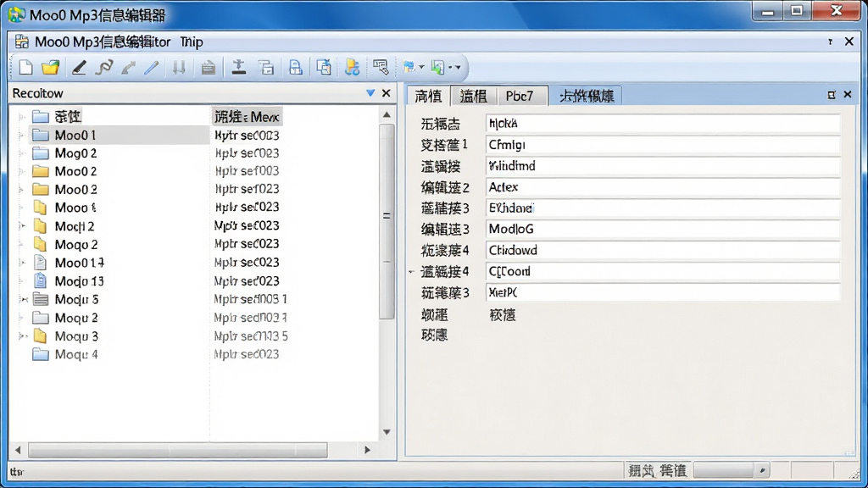This screenshot has height=488, width=868.
Task: Click the app icon in the title bar
Action: pyautogui.click(x=17, y=15)
